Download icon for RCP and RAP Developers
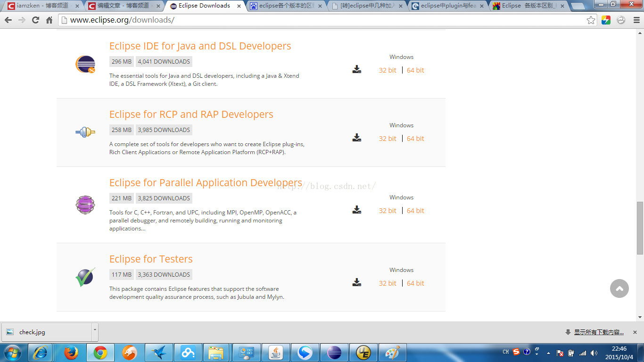 point(357,138)
